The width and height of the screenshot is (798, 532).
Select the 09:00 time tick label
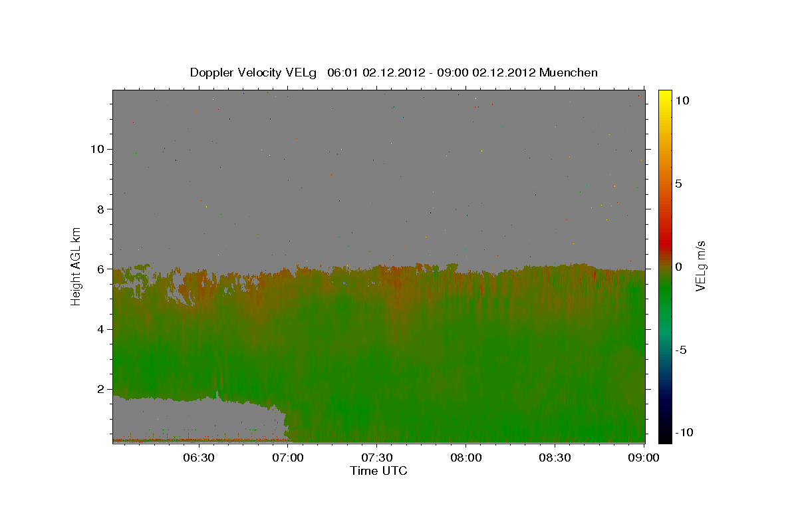[644, 458]
